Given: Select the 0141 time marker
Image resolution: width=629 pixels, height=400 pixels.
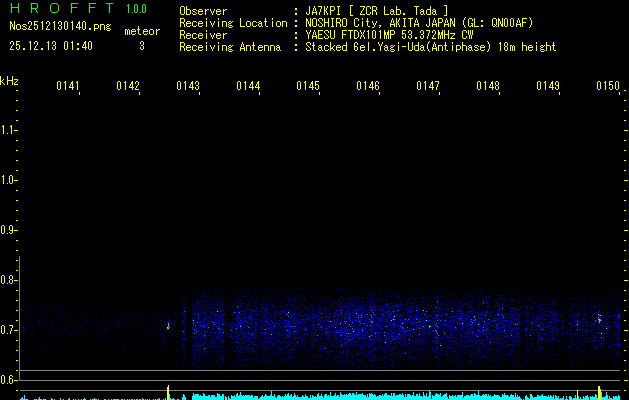Looking at the screenshot, I should [x=68, y=87].
